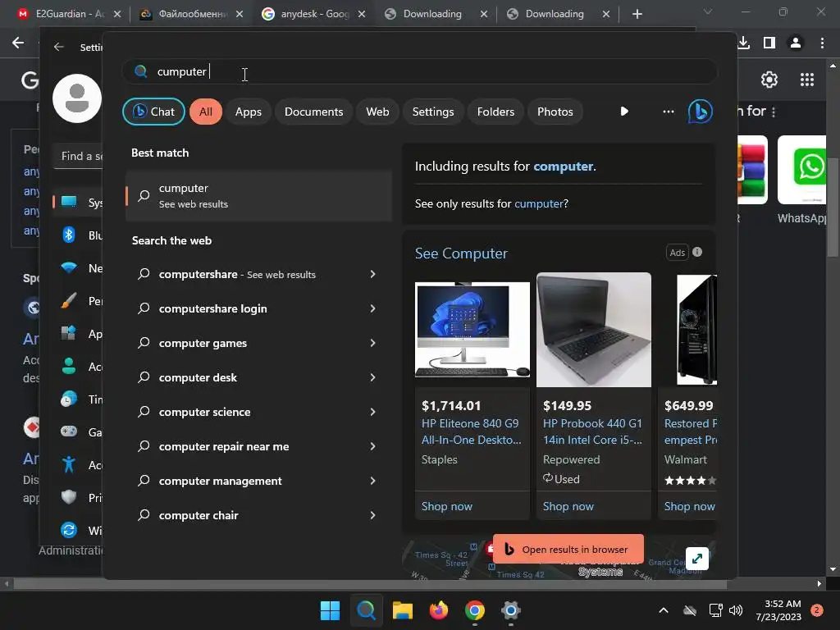Open the See Computer heading link
Viewport: 840px width, 630px height.
pos(461,253)
